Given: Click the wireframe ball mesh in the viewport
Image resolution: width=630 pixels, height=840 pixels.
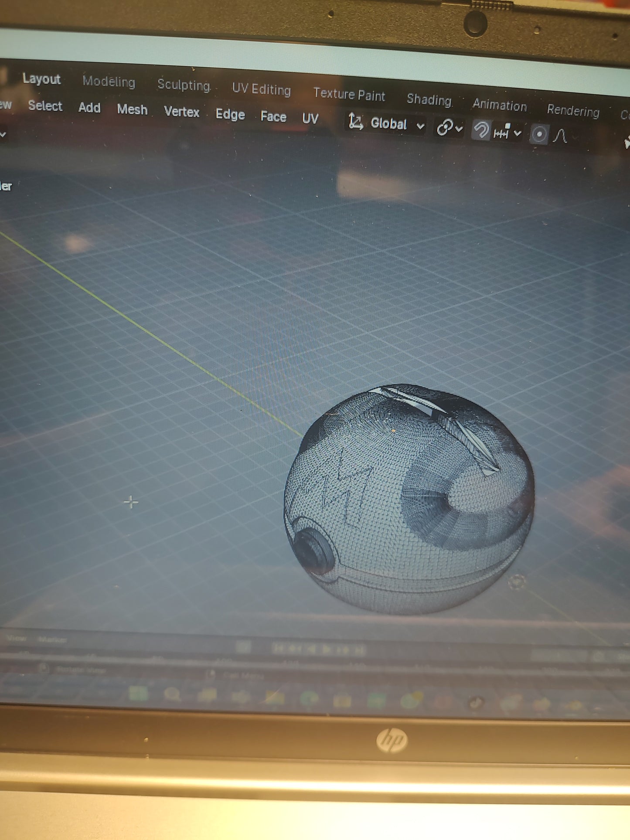Looking at the screenshot, I should click(409, 500).
